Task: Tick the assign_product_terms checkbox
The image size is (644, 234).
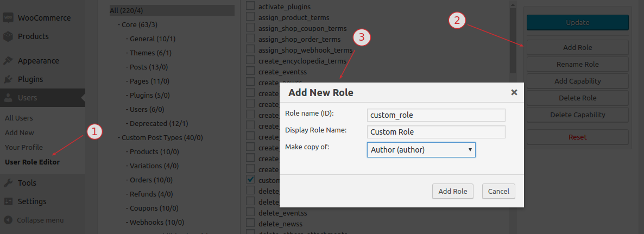Action: point(250,17)
